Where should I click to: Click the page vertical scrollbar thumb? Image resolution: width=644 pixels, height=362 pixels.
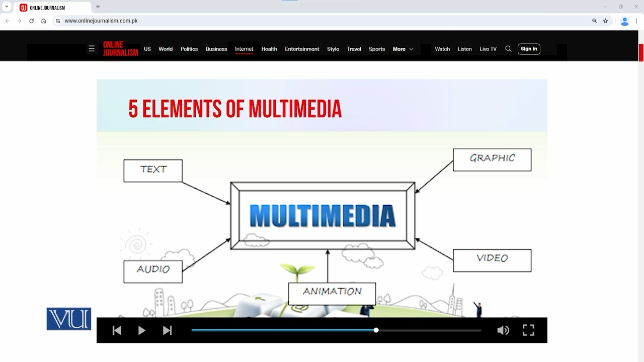click(641, 52)
